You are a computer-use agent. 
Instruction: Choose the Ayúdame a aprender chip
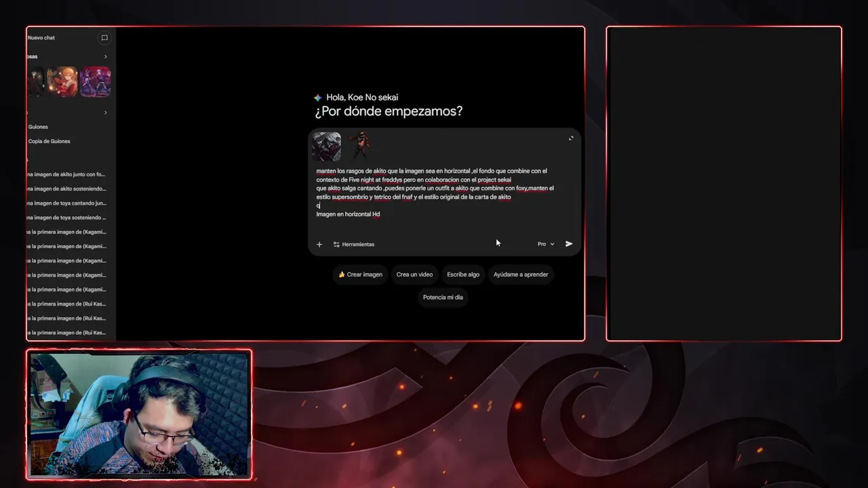[x=521, y=274]
